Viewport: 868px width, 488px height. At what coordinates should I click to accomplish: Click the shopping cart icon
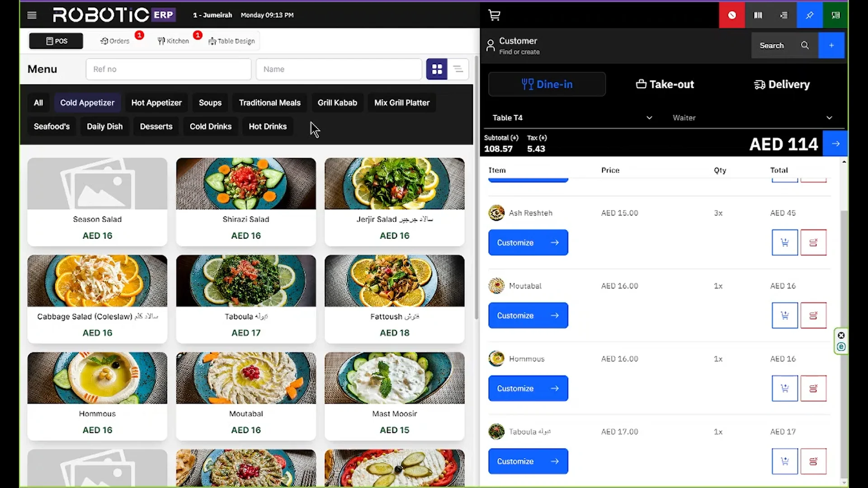pyautogui.click(x=494, y=15)
